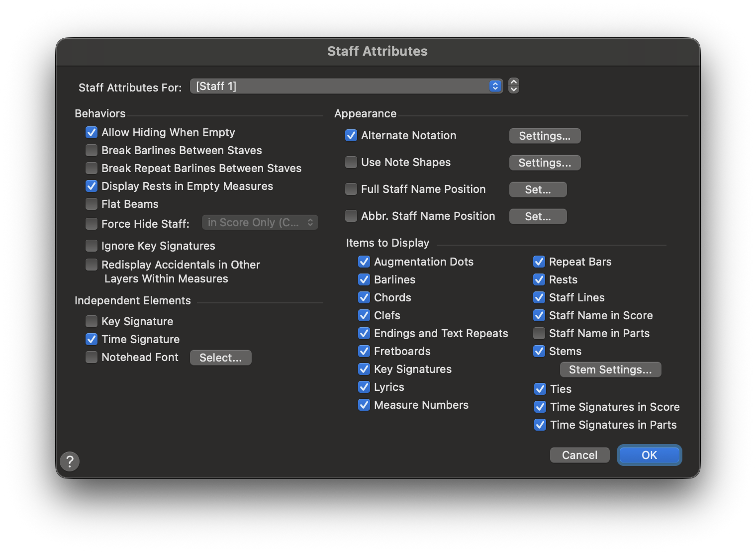Screen dimensions: 756x552
Task: Open the Staff Attributes For dropdown
Action: point(346,86)
